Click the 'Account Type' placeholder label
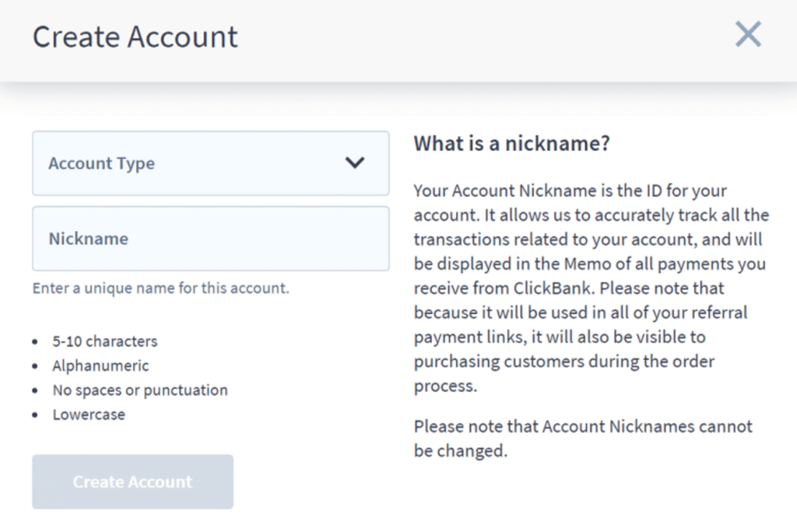Image resolution: width=797 pixels, height=532 pixels. coord(102,163)
